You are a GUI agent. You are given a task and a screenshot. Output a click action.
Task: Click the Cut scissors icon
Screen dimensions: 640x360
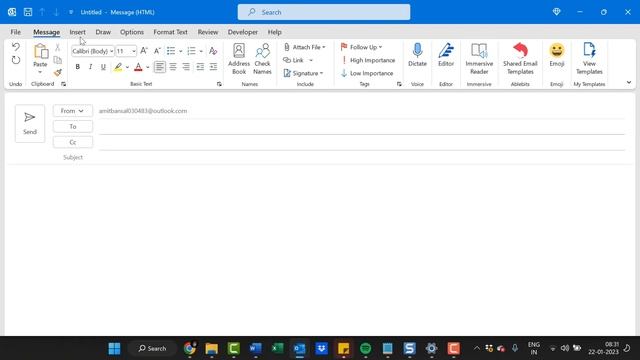point(58,47)
